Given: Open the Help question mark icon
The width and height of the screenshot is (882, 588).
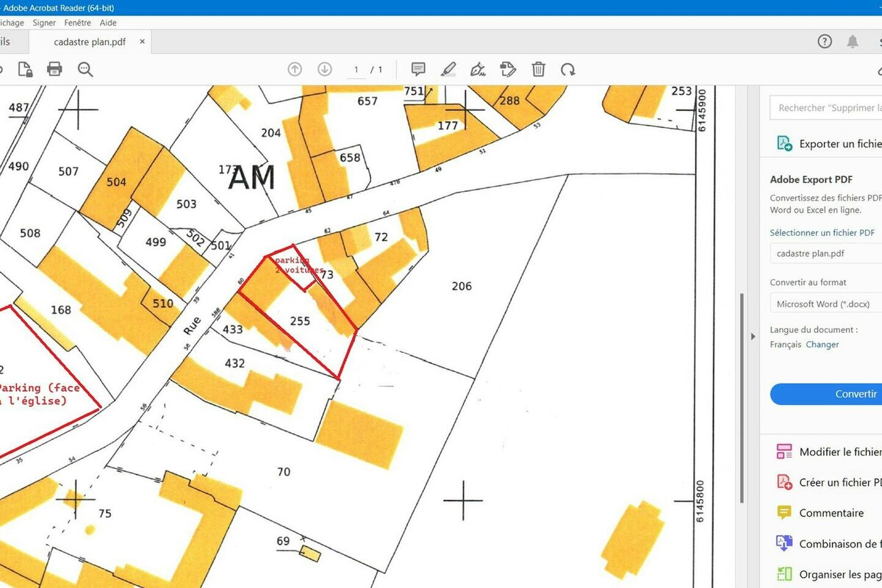Looking at the screenshot, I should (825, 42).
